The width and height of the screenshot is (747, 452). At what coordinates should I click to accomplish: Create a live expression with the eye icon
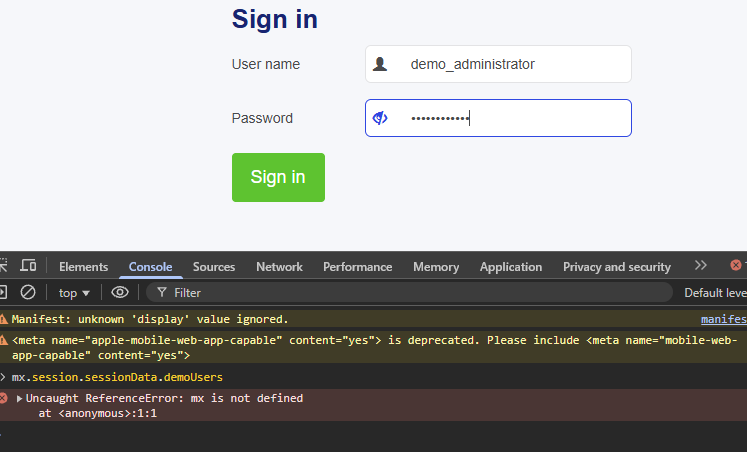(120, 292)
